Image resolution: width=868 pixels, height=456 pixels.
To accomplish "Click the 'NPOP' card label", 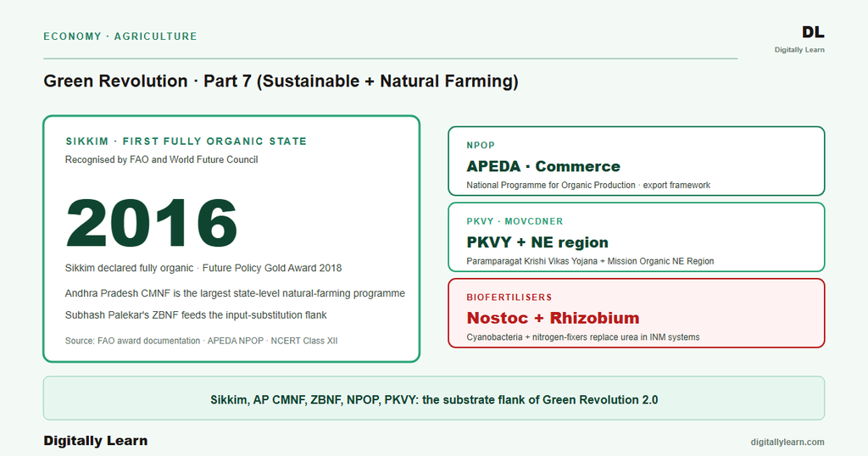I will coord(481,146).
